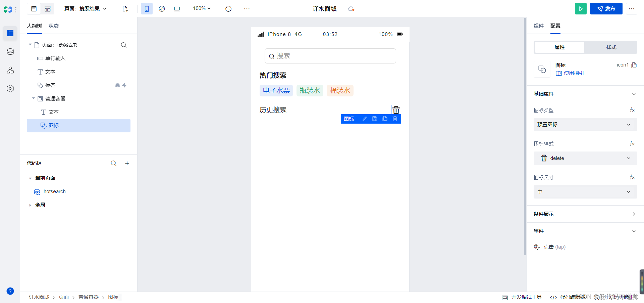Click delete icon in component toolbar
Viewport: 644px width, 303px height.
pos(395,119)
